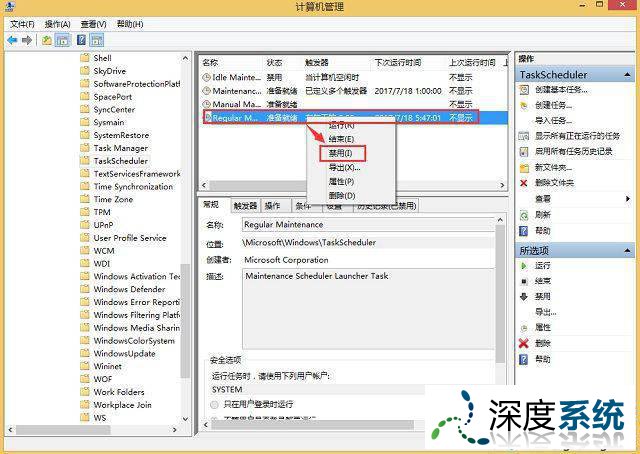Click the 帮助 icon under 所选项
The image size is (640, 454).
(x=524, y=359)
